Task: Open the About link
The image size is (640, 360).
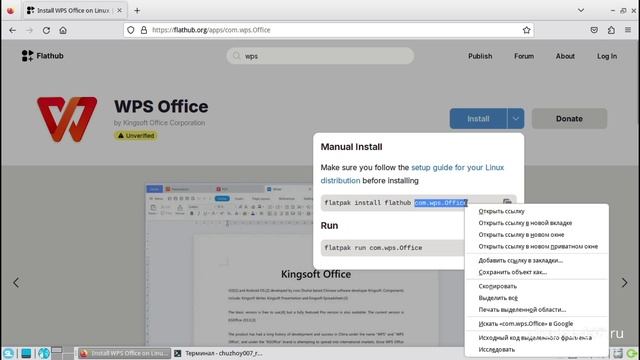Action: (565, 56)
